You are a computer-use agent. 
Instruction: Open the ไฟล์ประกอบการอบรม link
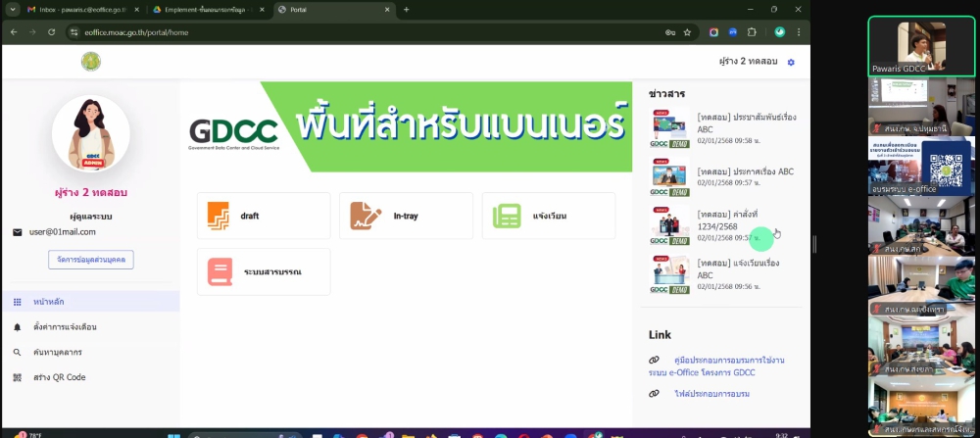click(697, 394)
